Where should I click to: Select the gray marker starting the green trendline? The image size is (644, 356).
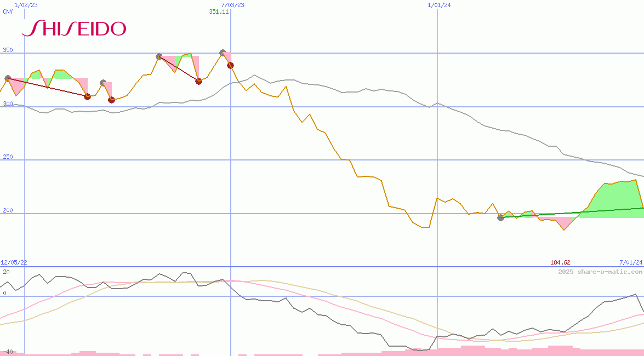tap(500, 218)
